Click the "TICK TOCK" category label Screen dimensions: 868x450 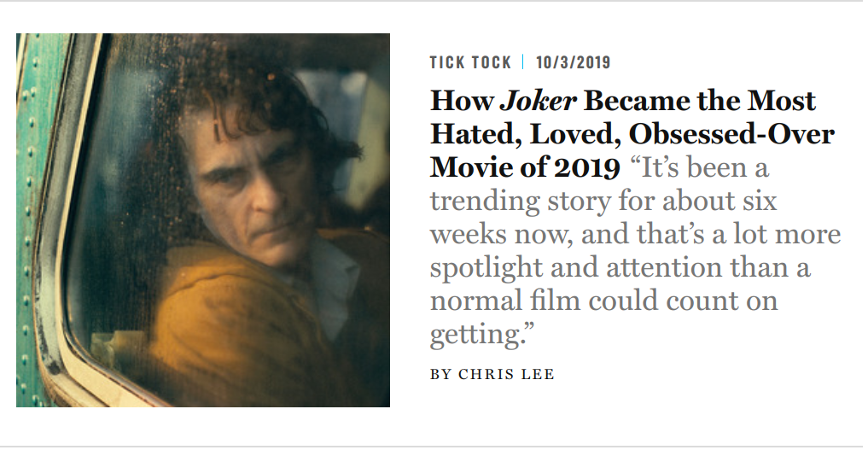click(x=470, y=62)
